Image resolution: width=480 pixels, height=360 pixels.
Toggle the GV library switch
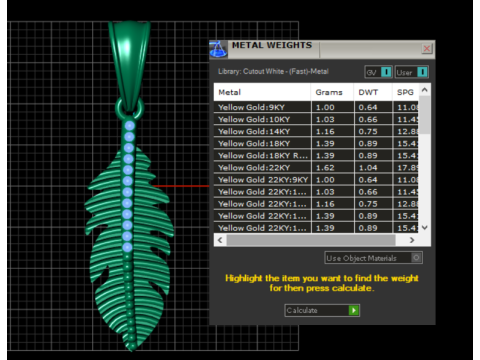pos(378,72)
